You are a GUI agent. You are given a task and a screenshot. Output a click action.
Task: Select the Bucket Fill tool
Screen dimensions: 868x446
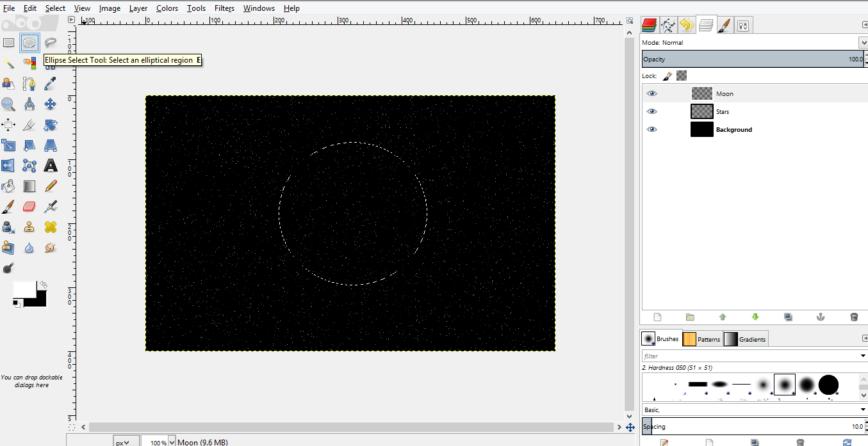[8, 186]
